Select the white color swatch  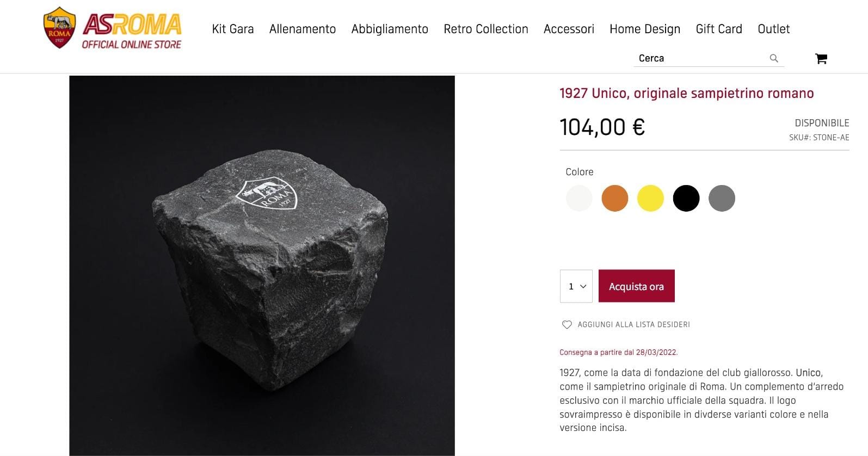pos(579,198)
